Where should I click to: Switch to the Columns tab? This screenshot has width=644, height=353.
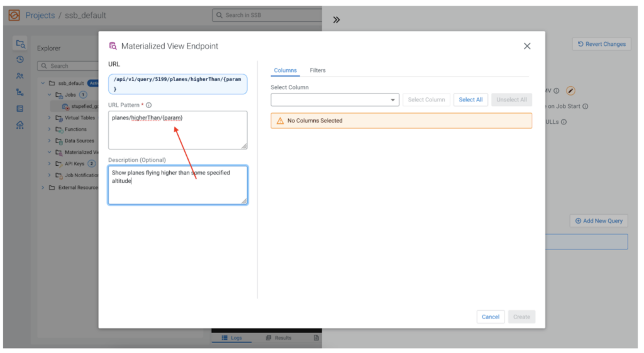(286, 70)
